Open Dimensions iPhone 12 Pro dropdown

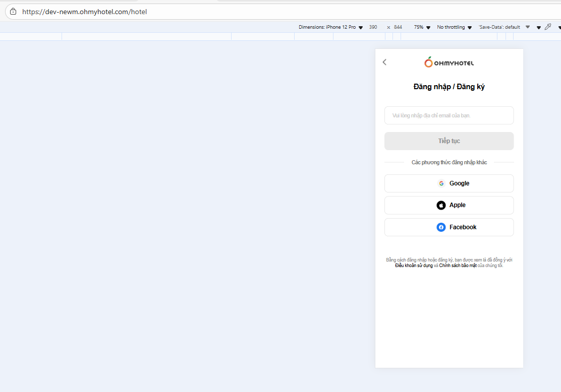[x=330, y=27]
